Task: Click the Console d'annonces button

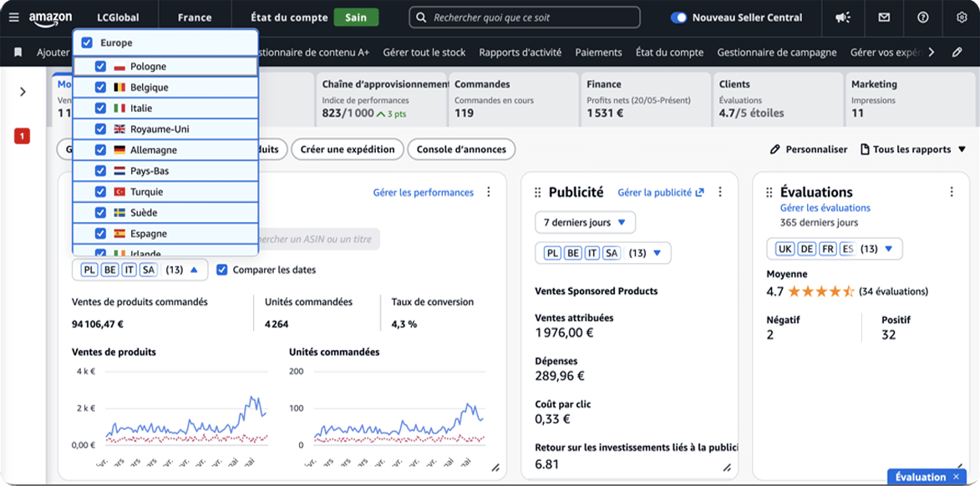Action: coord(461,149)
